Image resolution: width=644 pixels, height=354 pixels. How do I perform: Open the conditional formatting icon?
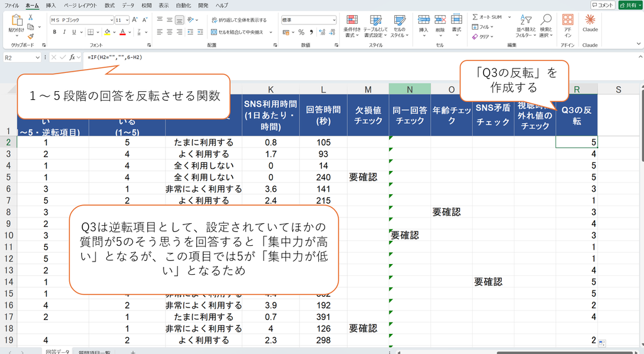pos(352,20)
